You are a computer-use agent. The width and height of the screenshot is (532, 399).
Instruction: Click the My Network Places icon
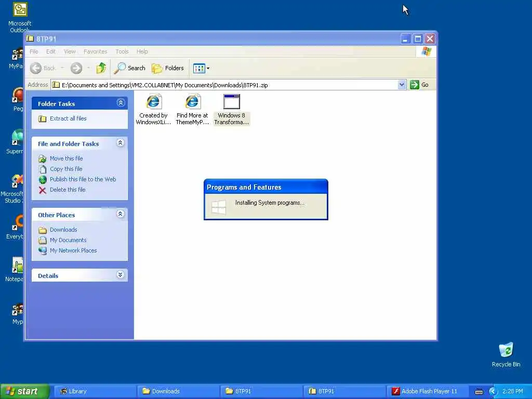coord(43,251)
